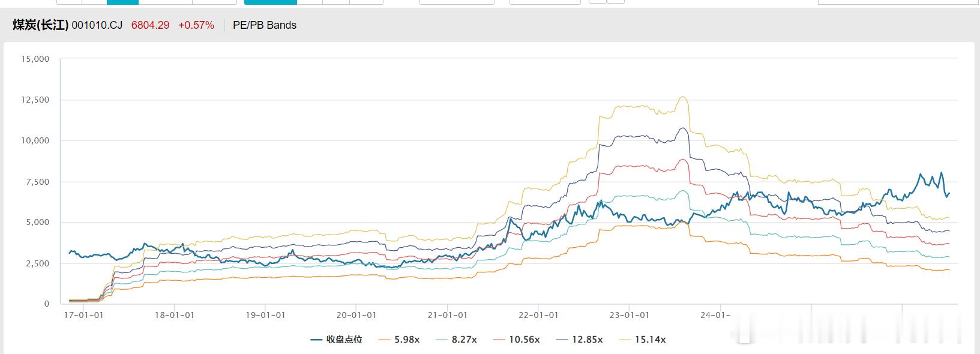Click the PE/PB Bands label
Viewport: 980px width, 354px height.
(x=265, y=25)
